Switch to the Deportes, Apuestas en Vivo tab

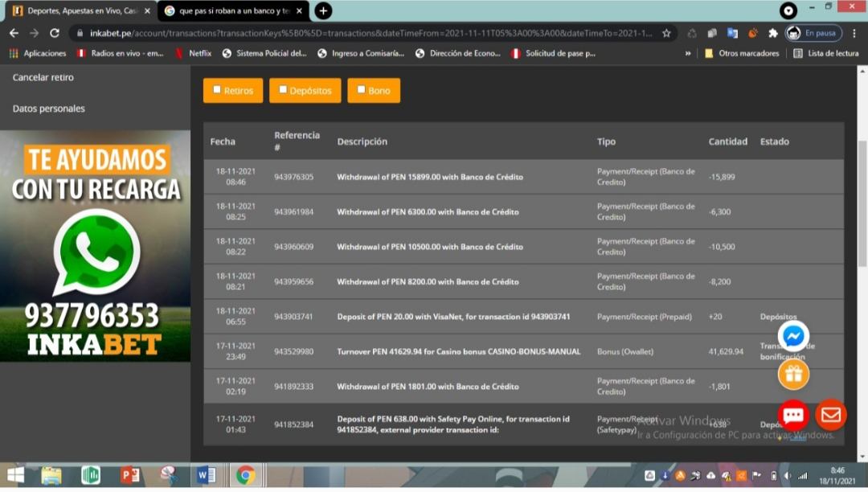[75, 10]
